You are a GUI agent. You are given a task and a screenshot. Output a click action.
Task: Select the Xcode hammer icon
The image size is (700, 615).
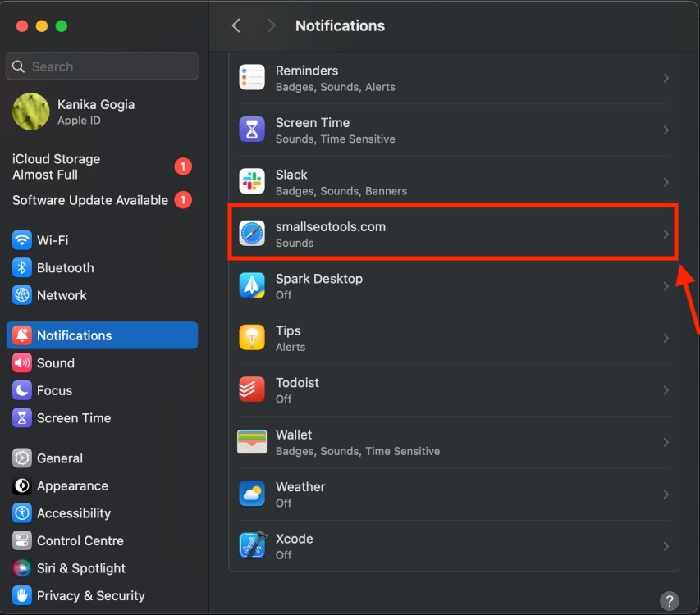click(x=252, y=545)
